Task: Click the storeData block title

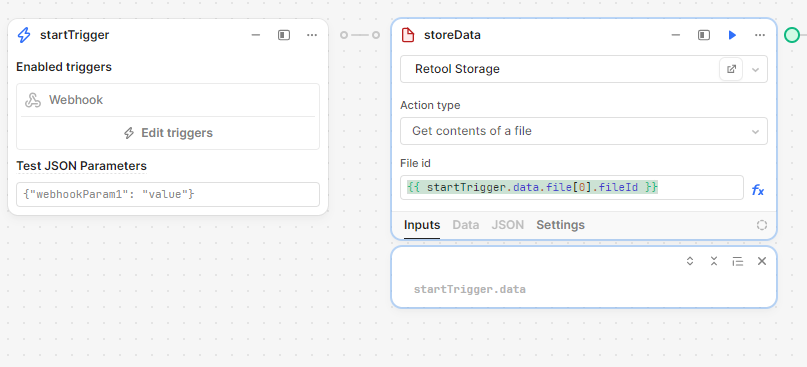Action: pos(452,35)
